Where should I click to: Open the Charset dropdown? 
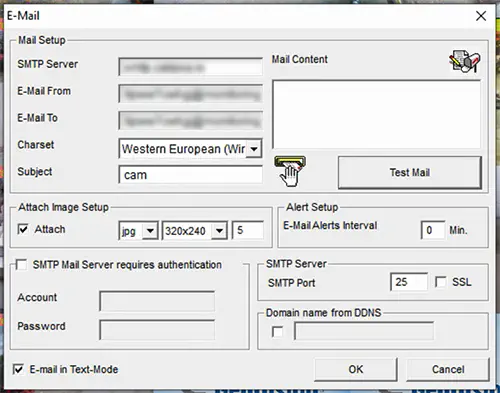coord(254,149)
